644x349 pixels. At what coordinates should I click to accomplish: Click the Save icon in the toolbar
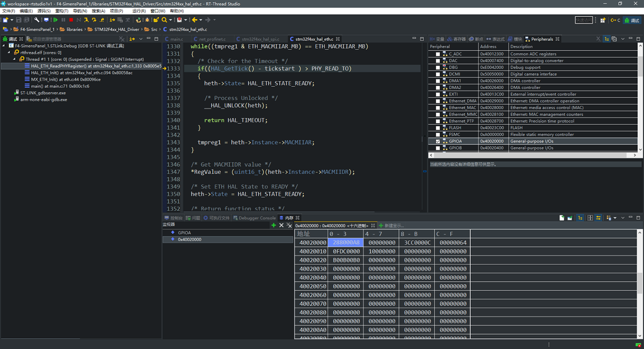pos(18,20)
